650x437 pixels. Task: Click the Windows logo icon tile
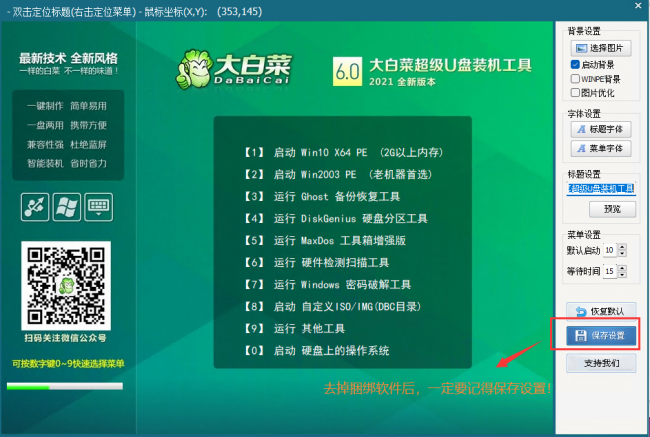67,207
